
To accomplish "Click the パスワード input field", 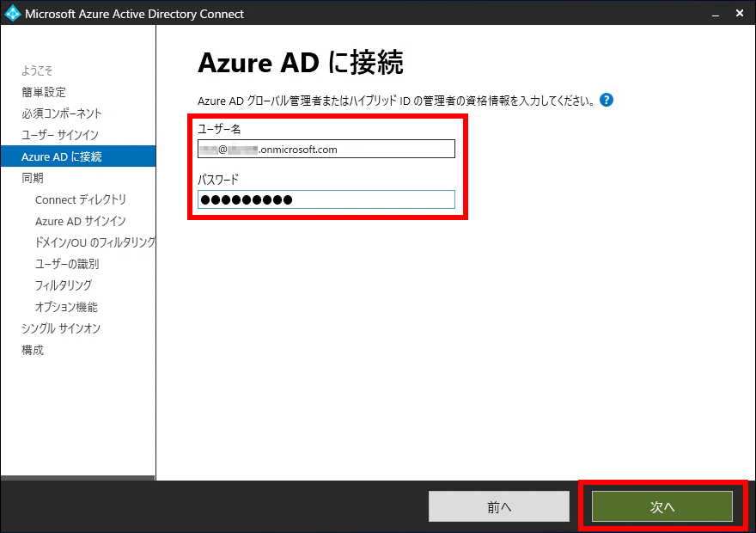I will coord(326,199).
